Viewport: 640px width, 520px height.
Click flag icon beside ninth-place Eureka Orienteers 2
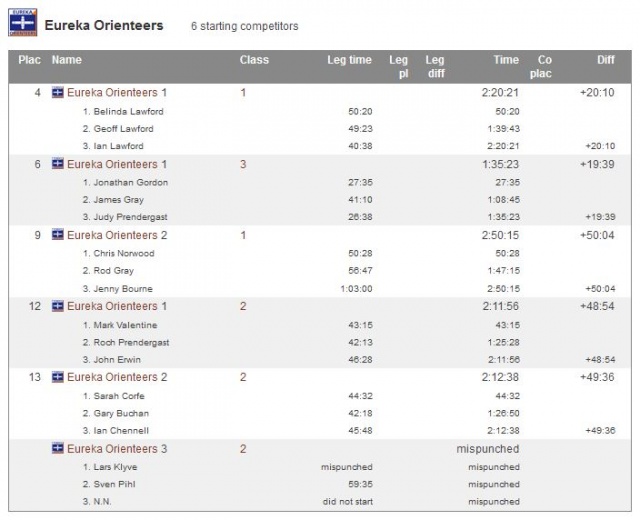pos(58,235)
